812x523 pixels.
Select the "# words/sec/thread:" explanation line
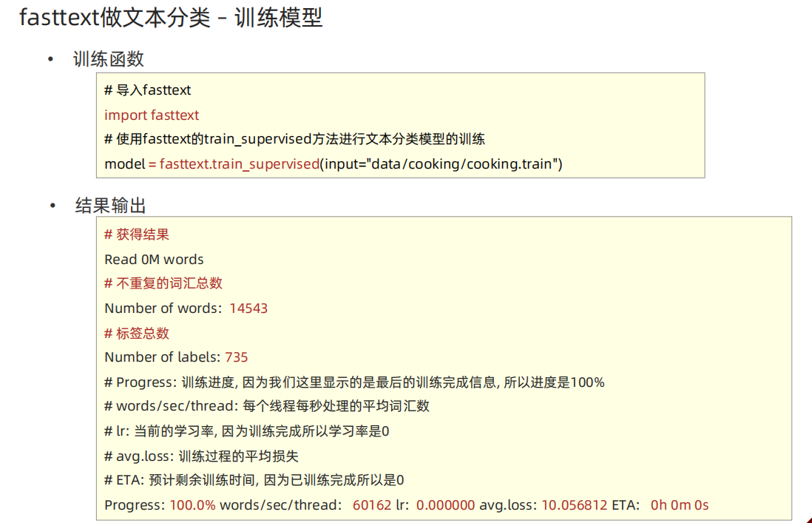coord(267,406)
